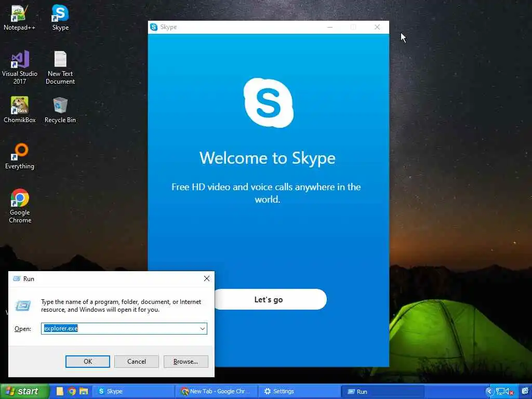The width and height of the screenshot is (532, 399).
Task: Click the Welcome to Skype heading
Action: click(268, 158)
